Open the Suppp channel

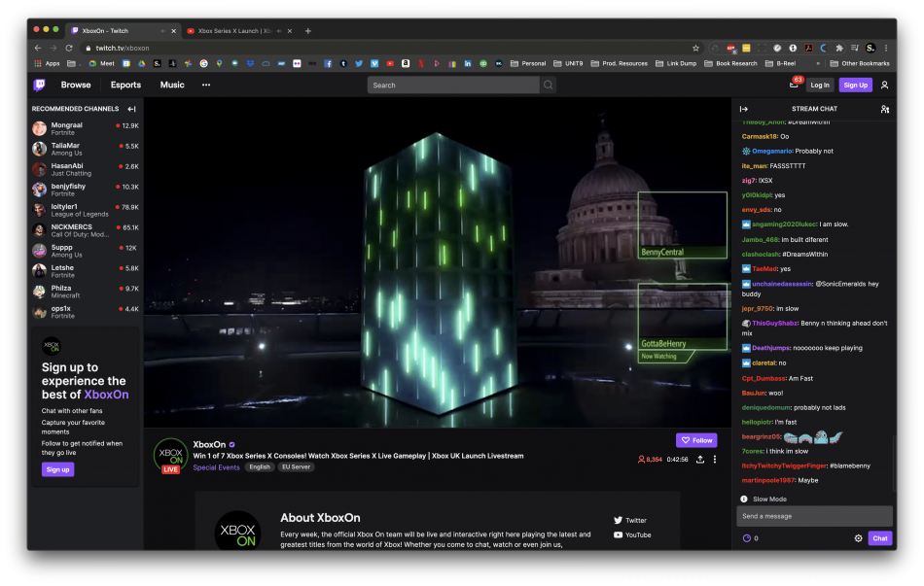coord(86,251)
